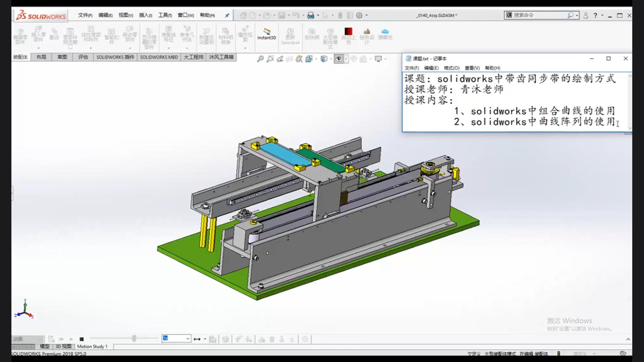
Task: Open the 插入(I) menu in SolidWorks
Action: click(146, 15)
